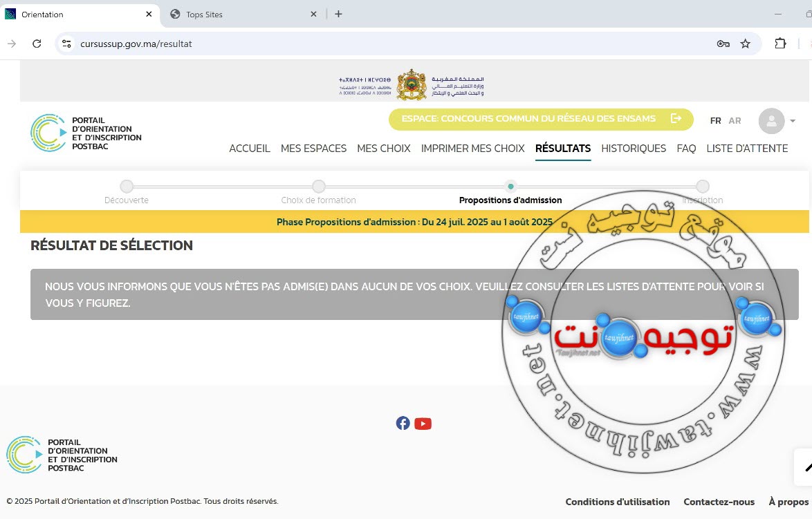The width and height of the screenshot is (812, 519).
Task: Open the user profile avatar
Action: (771, 121)
